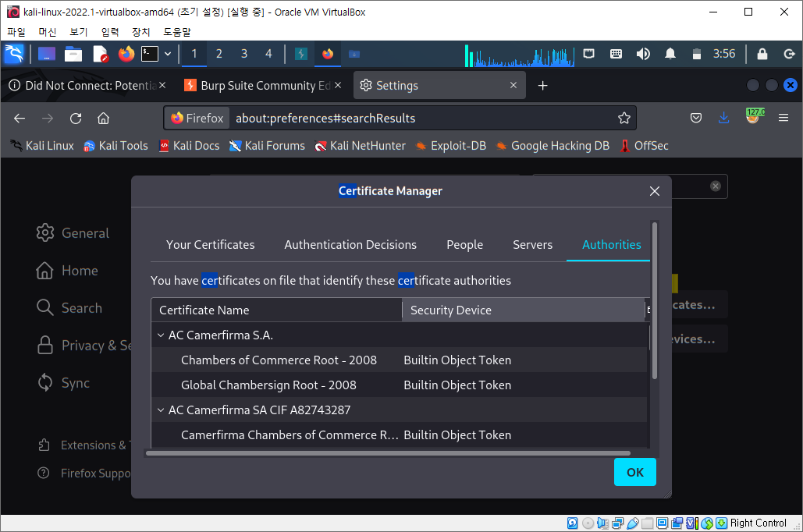Switch to the People tab

tap(464, 245)
